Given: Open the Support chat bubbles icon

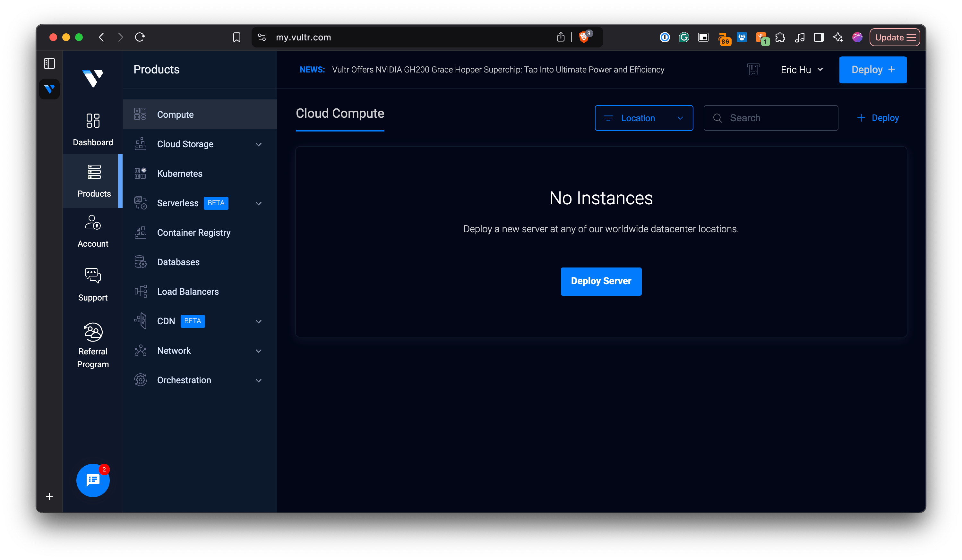Looking at the screenshot, I should point(93,275).
